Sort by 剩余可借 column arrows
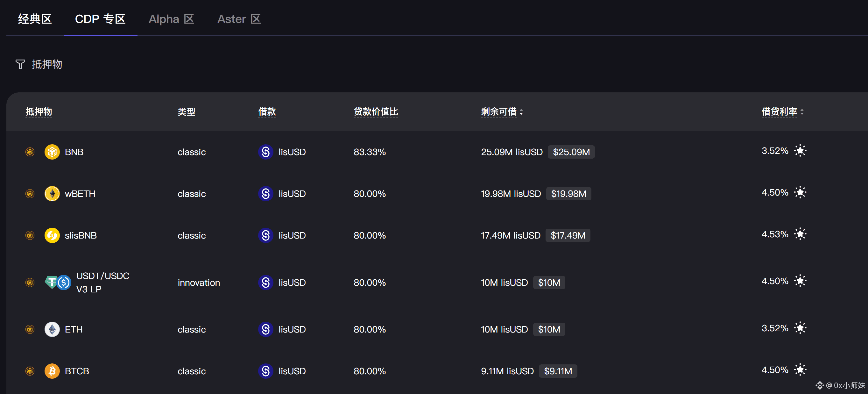 (x=521, y=112)
